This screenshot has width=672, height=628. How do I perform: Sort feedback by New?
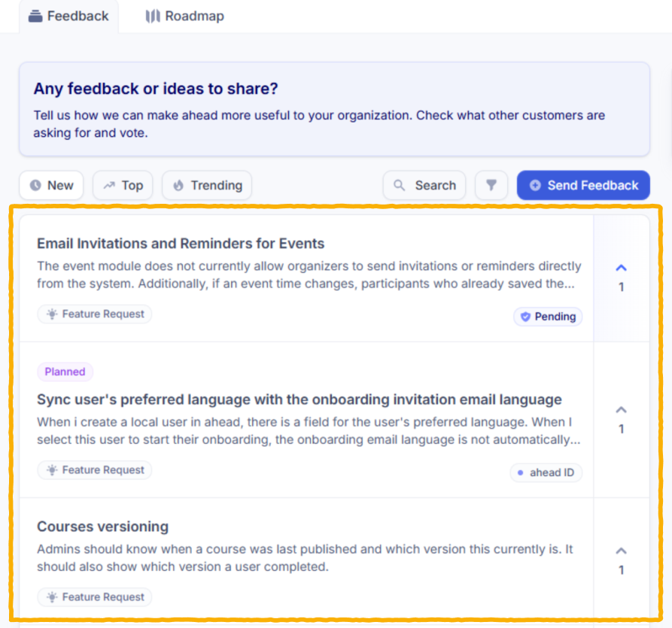(52, 185)
